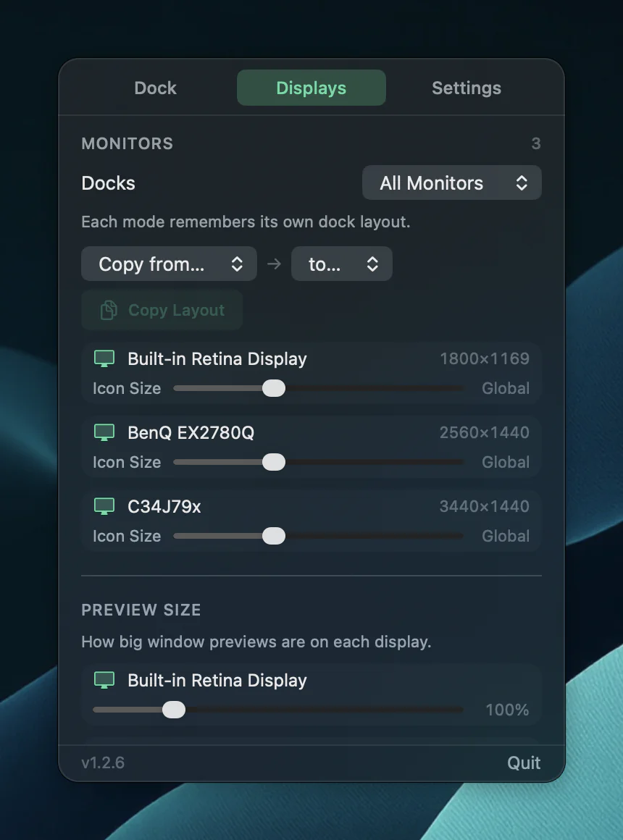
Task: Click the PREVIEW SIZE section heading
Action: tap(141, 610)
